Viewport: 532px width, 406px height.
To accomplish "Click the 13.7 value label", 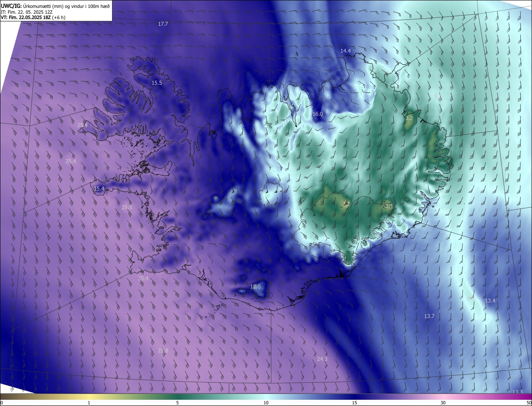I will point(429,316).
